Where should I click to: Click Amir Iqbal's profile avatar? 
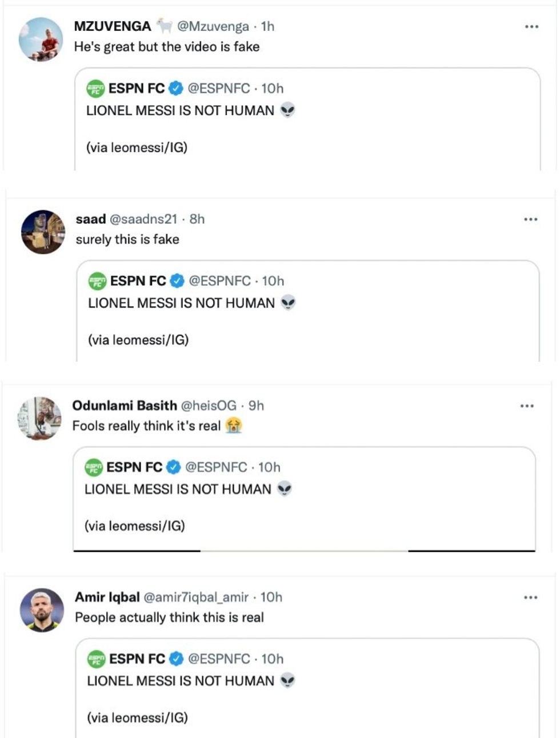point(42,608)
